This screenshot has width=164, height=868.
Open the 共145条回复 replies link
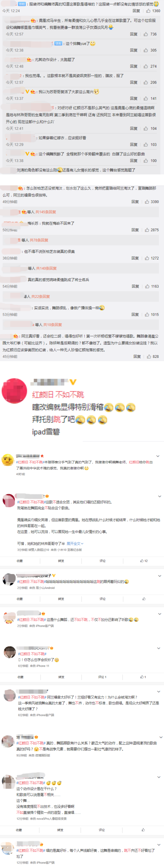(x=46, y=212)
